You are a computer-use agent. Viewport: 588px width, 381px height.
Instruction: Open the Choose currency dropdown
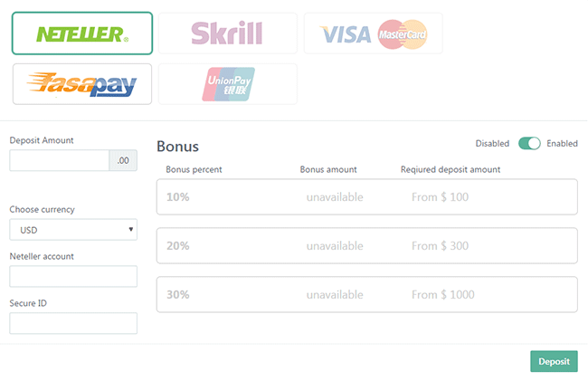pos(73,229)
